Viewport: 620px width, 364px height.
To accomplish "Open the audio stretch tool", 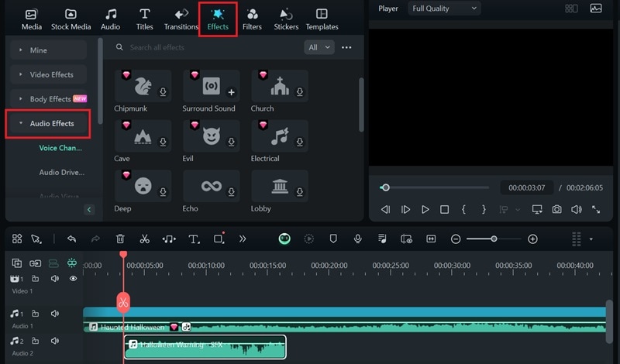I will coord(169,239).
